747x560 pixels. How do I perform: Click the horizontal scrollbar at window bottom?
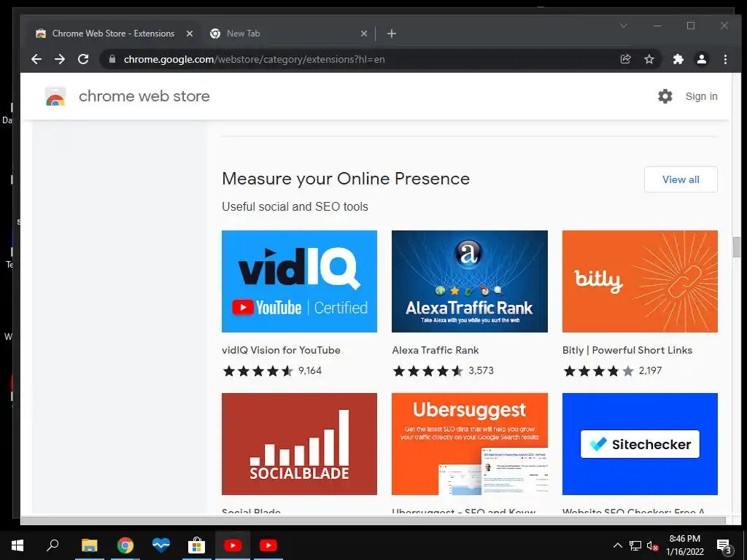pos(373,521)
